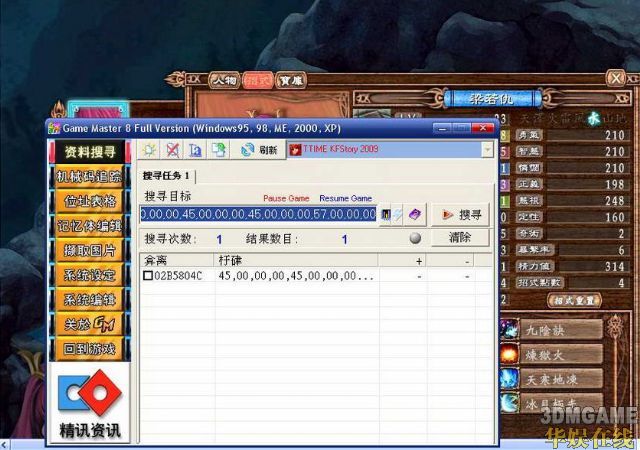Viewport: 640px width, 450px height.
Task: Click the small blue column icon beside search field
Action: coord(385,214)
